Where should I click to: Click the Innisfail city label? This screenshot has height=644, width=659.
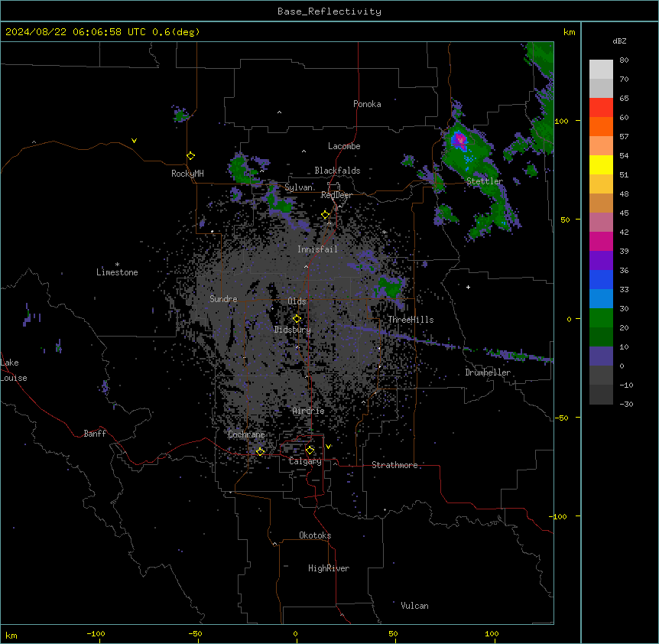[x=317, y=249]
